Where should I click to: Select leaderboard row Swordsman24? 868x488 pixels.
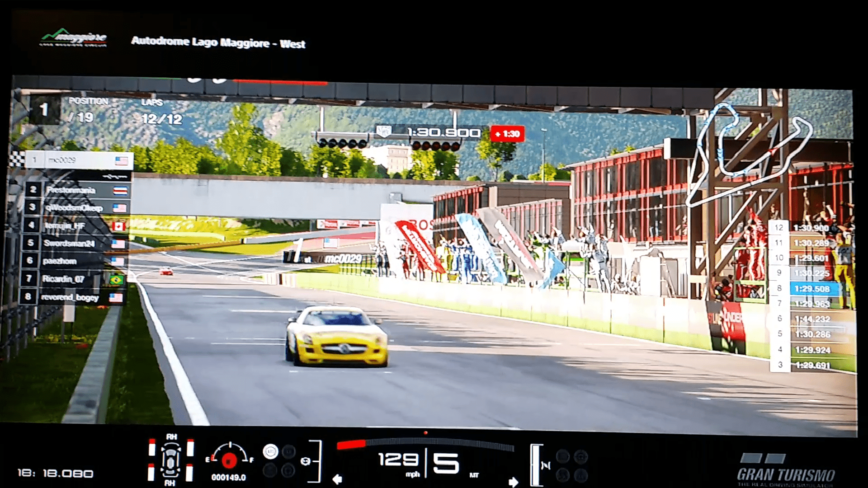tap(74, 244)
